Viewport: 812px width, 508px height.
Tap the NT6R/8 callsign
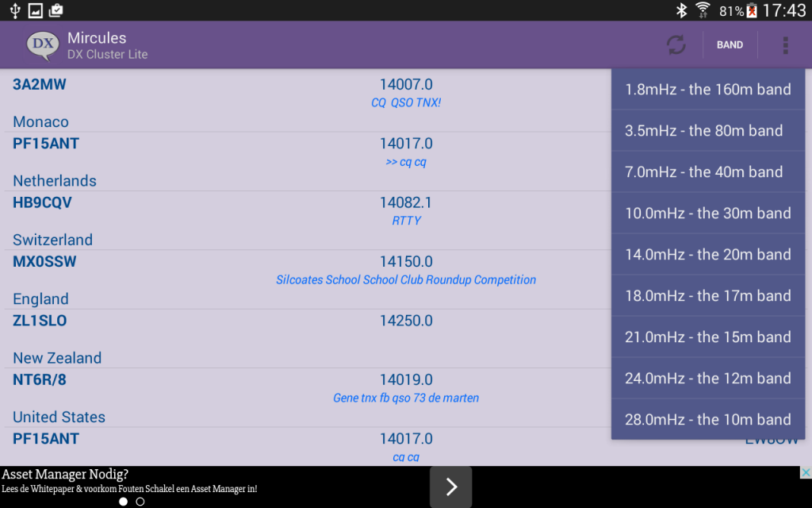pos(40,380)
